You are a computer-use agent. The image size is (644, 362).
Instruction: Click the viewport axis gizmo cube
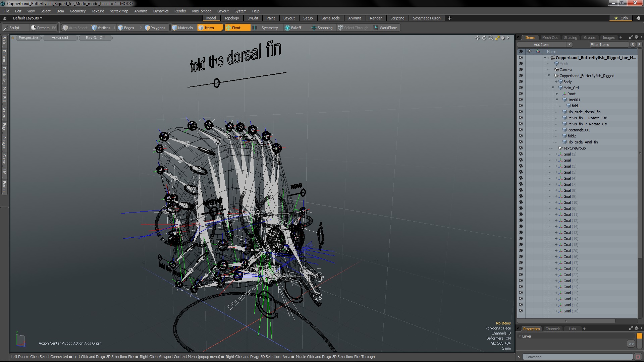click(x=20, y=340)
